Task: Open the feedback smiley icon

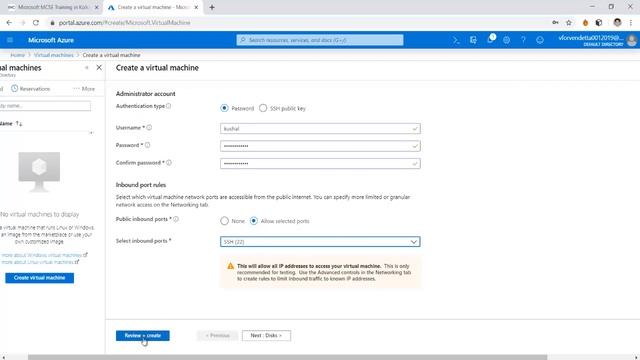Action: [540, 40]
